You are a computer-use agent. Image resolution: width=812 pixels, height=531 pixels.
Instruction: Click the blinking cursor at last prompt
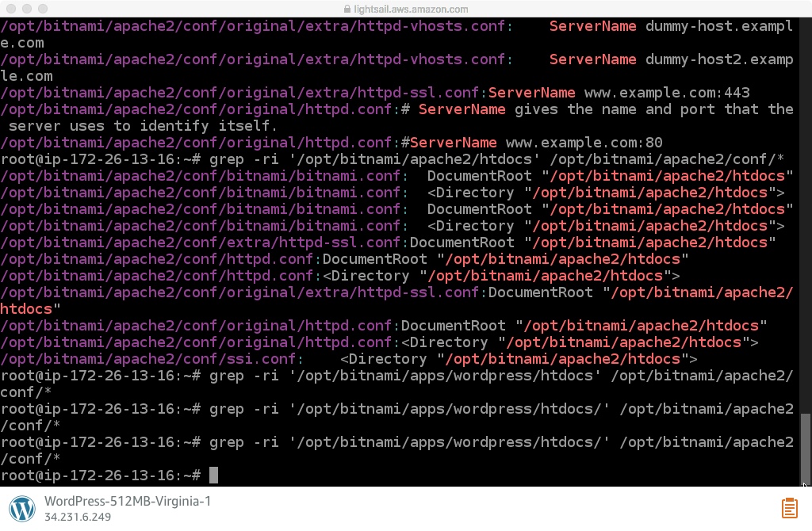click(213, 475)
